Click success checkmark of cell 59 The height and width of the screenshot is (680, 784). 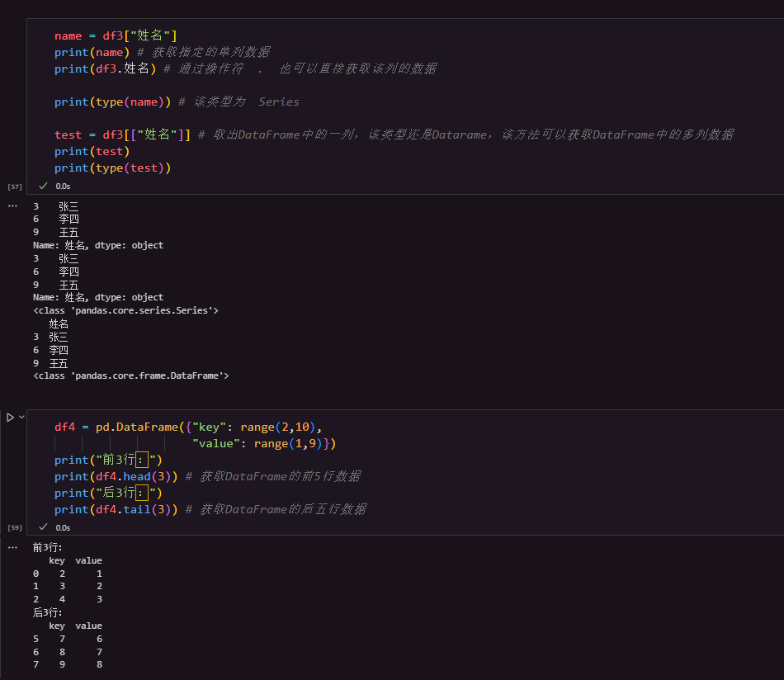pos(44,527)
